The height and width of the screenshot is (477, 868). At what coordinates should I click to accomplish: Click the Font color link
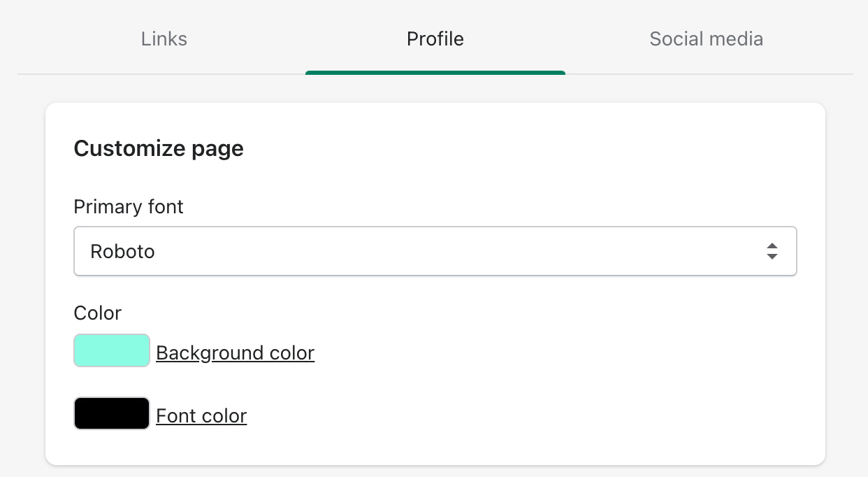201,415
